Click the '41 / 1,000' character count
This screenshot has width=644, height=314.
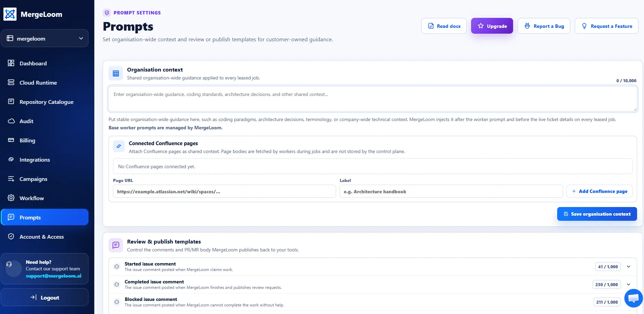pyautogui.click(x=608, y=267)
